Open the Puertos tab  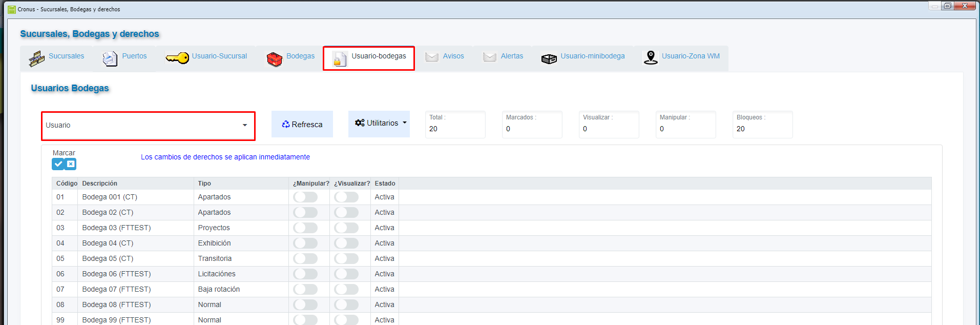pyautogui.click(x=124, y=58)
